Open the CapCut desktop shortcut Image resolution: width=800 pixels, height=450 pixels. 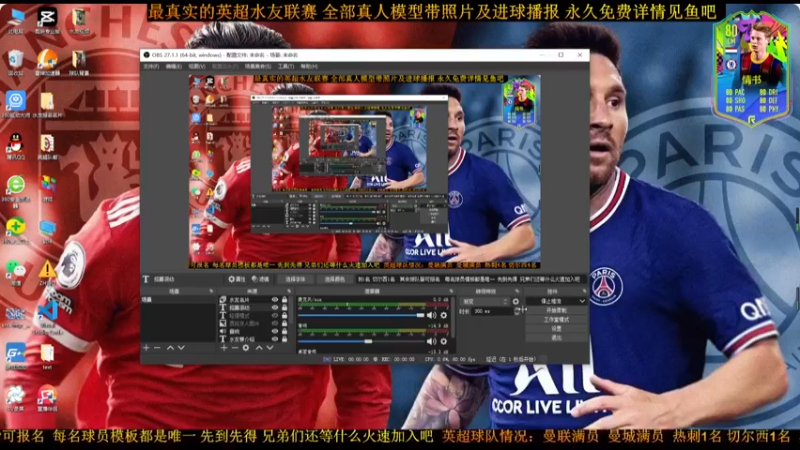tap(47, 20)
